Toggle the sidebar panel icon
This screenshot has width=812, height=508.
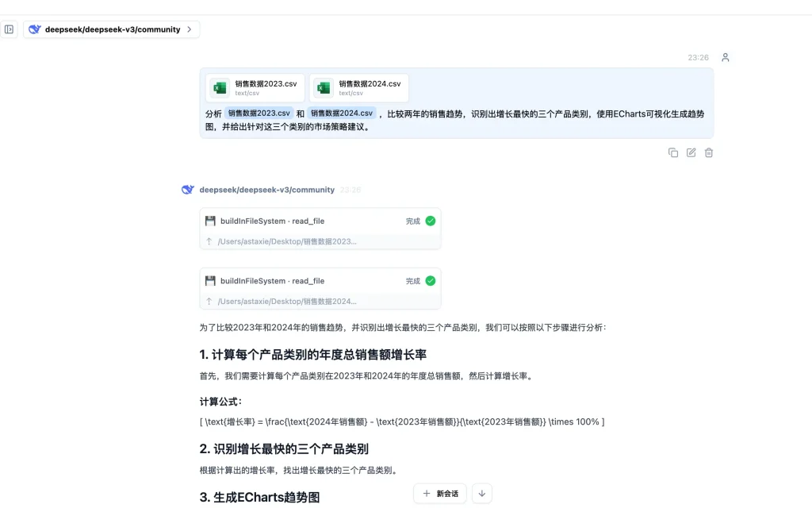coord(10,29)
